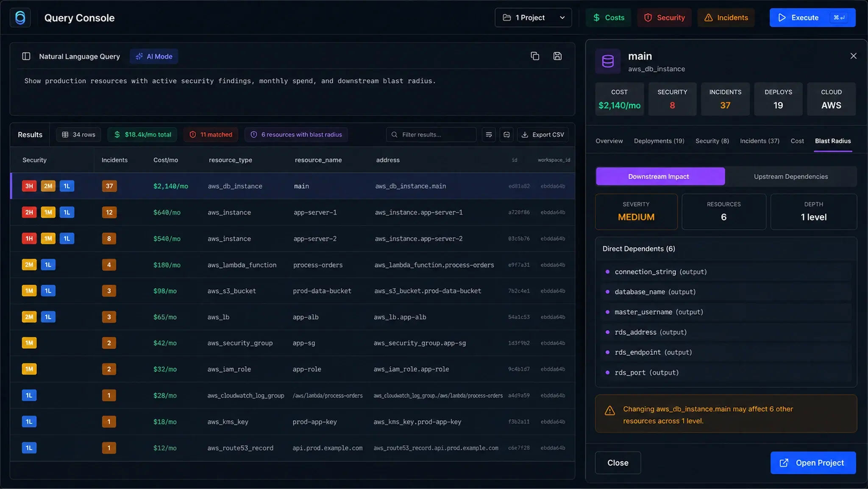Click the 1L badge for prod-app-key
Image resolution: width=868 pixels, height=489 pixels.
29,422
